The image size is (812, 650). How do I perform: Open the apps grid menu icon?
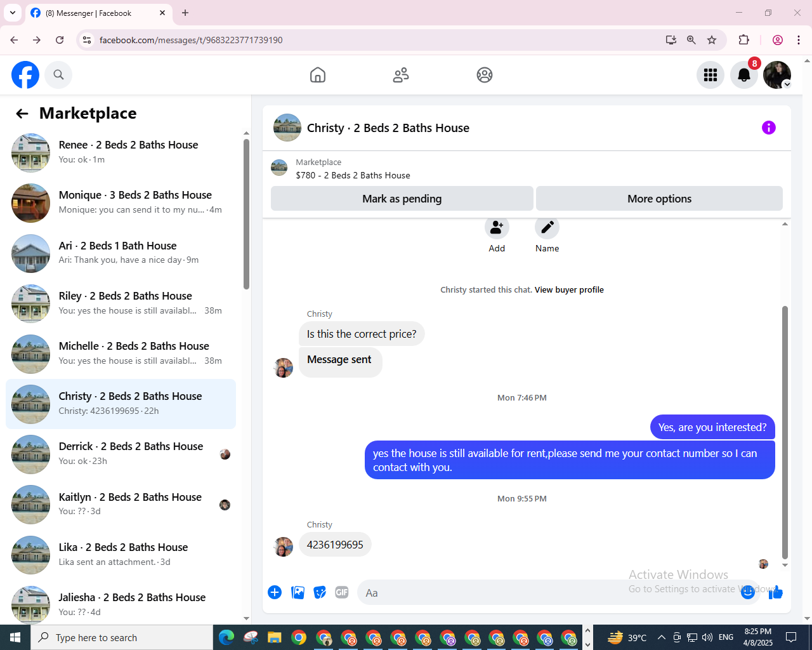click(x=710, y=75)
